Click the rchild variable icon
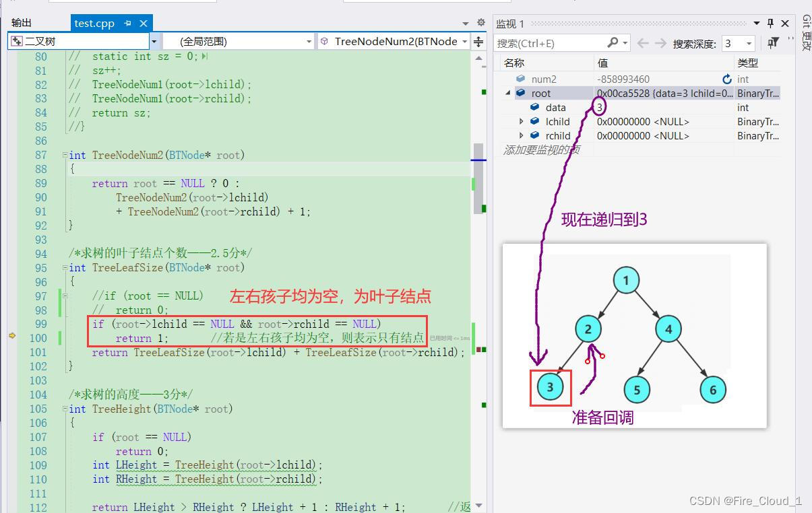812x513 pixels. tap(535, 136)
